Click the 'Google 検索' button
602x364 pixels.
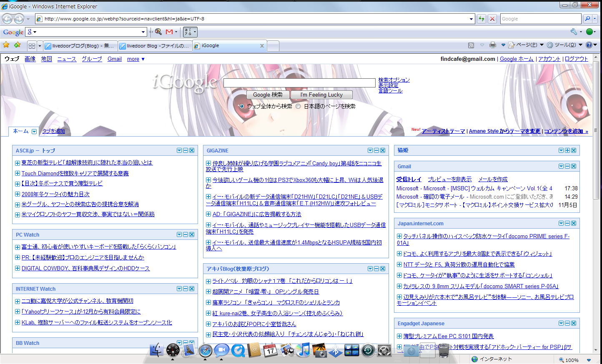click(268, 95)
